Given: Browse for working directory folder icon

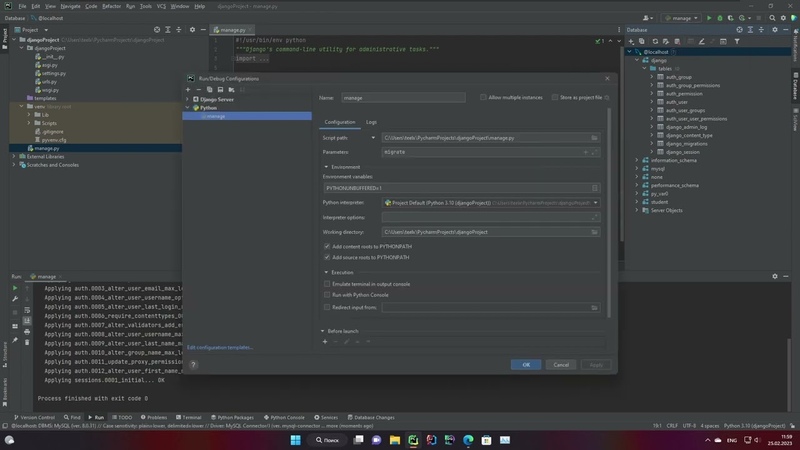Looking at the screenshot, I should [594, 232].
